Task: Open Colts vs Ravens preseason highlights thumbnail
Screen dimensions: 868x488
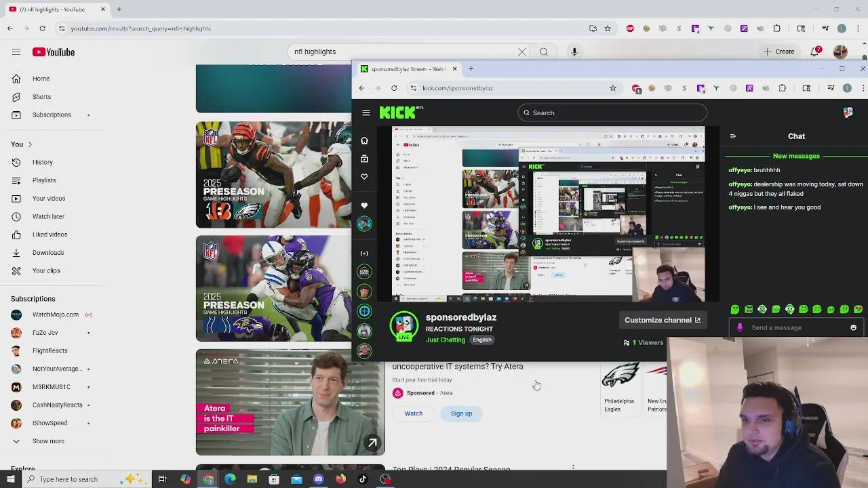Action: pyautogui.click(x=273, y=288)
